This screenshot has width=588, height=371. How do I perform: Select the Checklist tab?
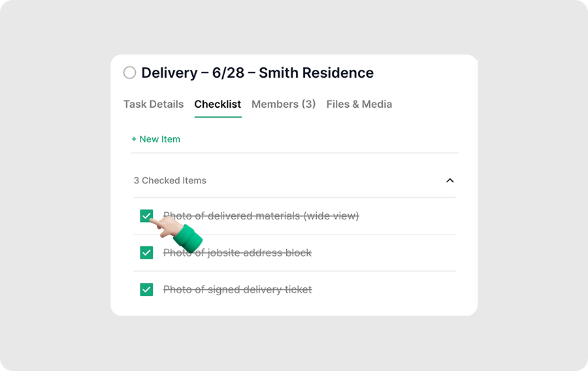coord(218,104)
